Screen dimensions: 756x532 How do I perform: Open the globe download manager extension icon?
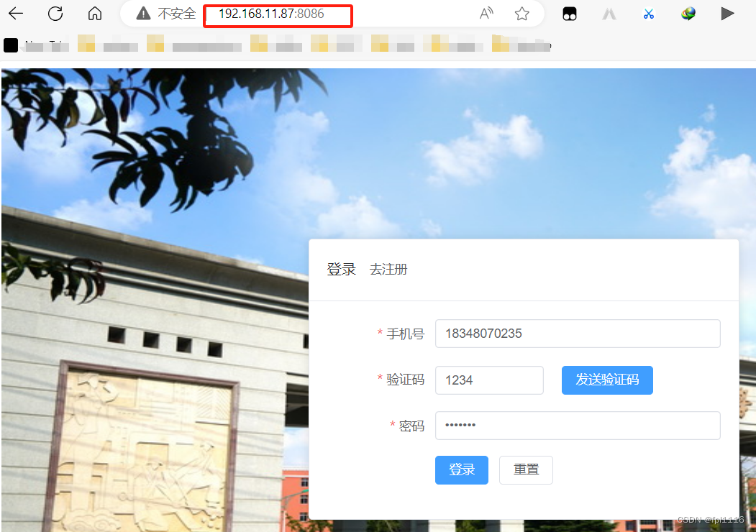pos(688,14)
